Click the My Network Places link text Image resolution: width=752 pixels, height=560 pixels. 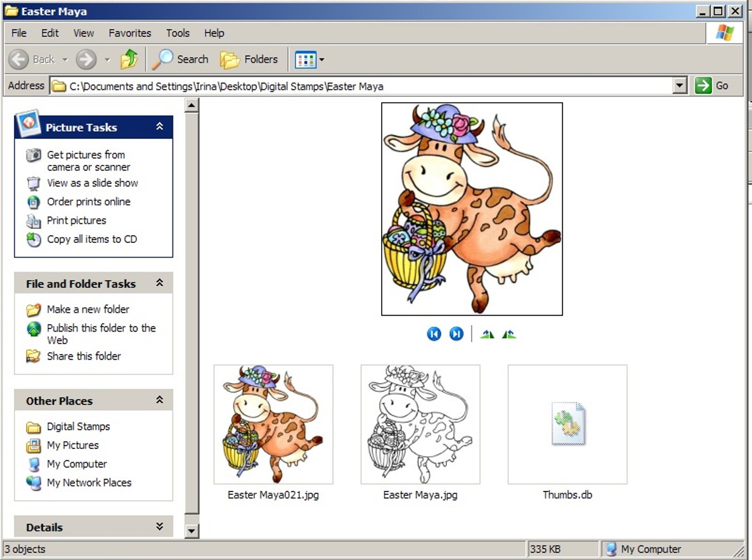(x=89, y=482)
